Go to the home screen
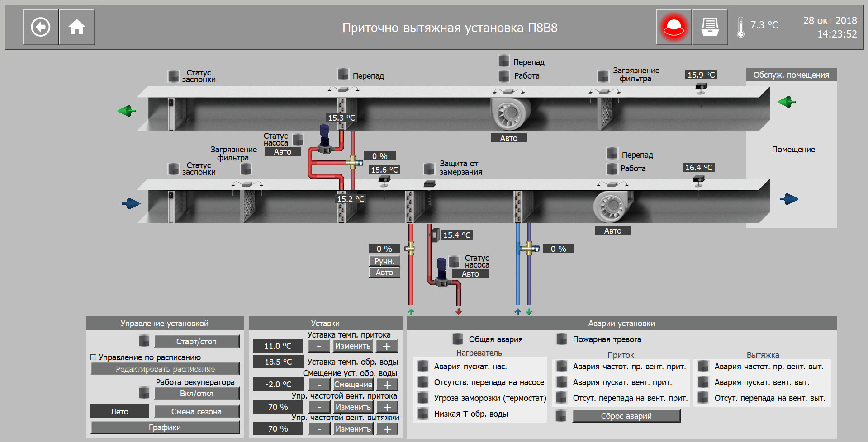This screenshot has height=442, width=868. (x=77, y=27)
